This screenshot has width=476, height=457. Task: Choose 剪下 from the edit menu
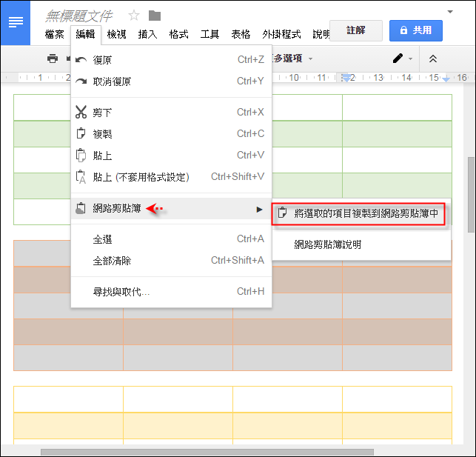(x=171, y=113)
